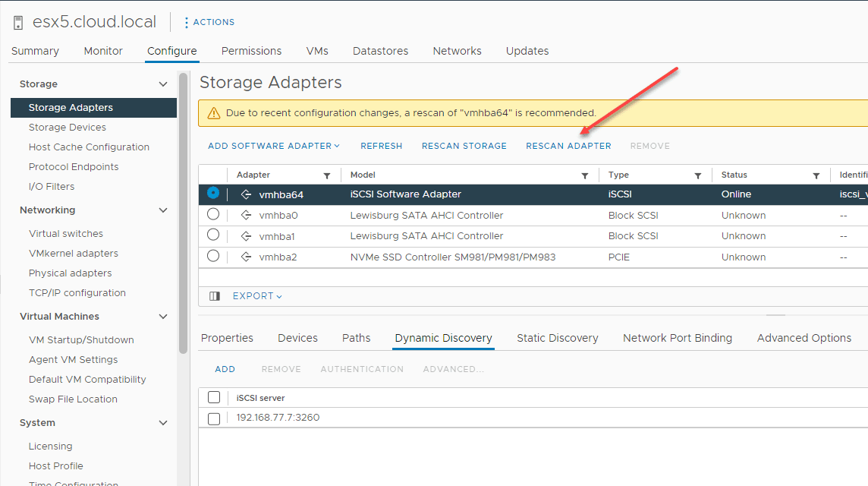Open the Export dropdown menu
The height and width of the screenshot is (486, 868).
coord(257,296)
